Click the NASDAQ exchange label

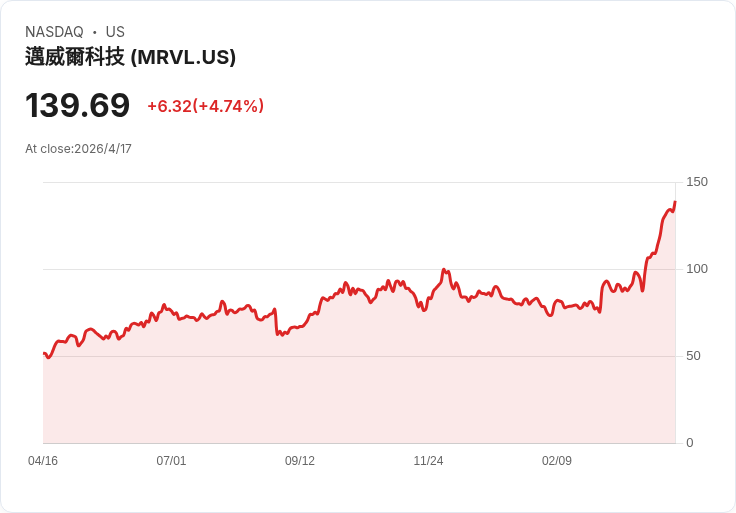click(54, 31)
